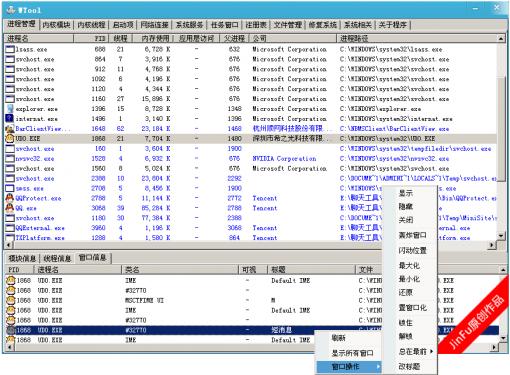
Task: Open the 关于程序 tab
Action: 393,25
